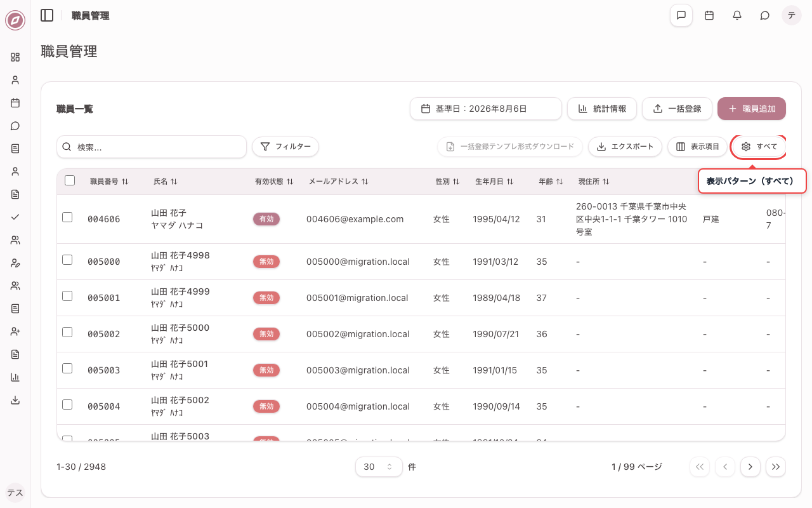
Task: Sort by 職員番号 column arrows
Action: [125, 182]
